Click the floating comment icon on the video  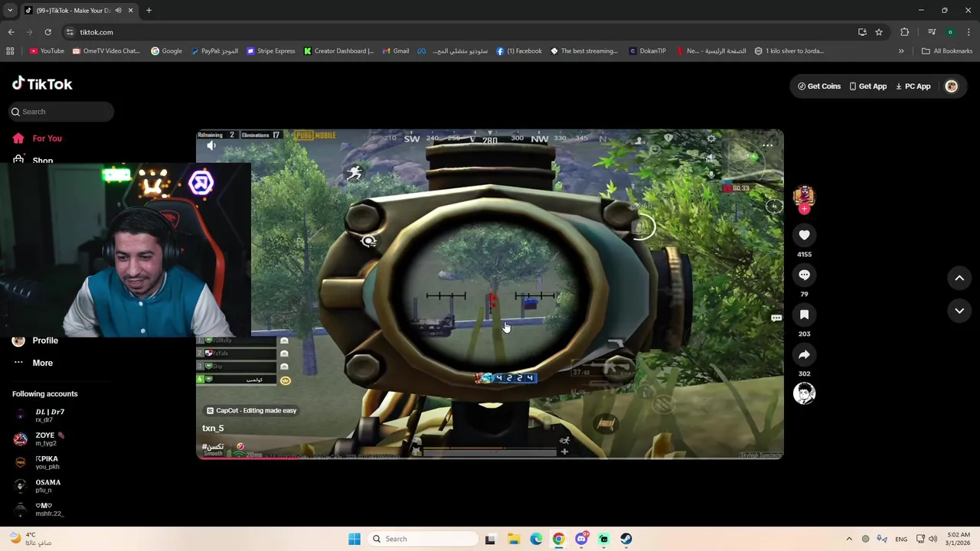click(x=776, y=318)
